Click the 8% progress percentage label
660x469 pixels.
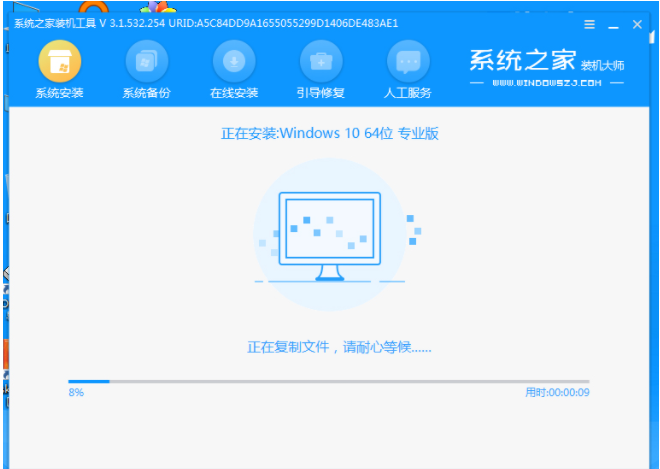[x=76, y=393]
